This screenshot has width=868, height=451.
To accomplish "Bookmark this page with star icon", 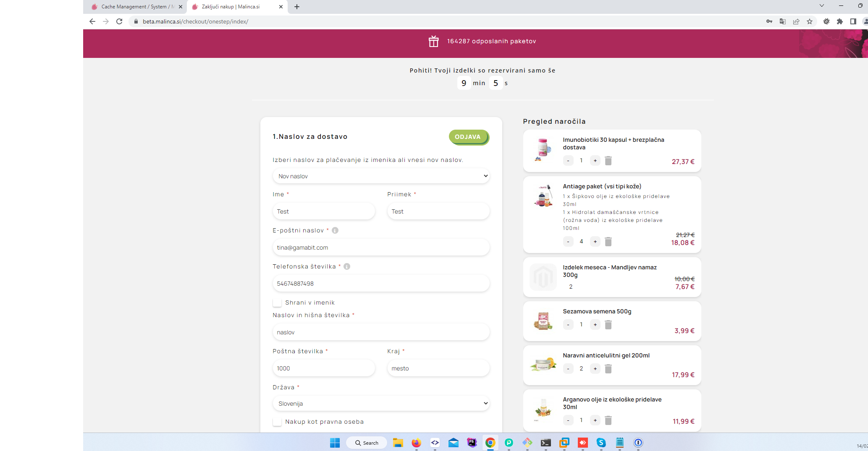I will coord(810,21).
